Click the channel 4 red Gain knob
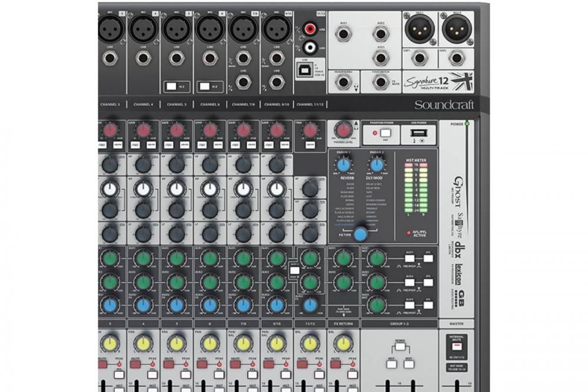Viewport: 588px width, 392px height. 143,130
